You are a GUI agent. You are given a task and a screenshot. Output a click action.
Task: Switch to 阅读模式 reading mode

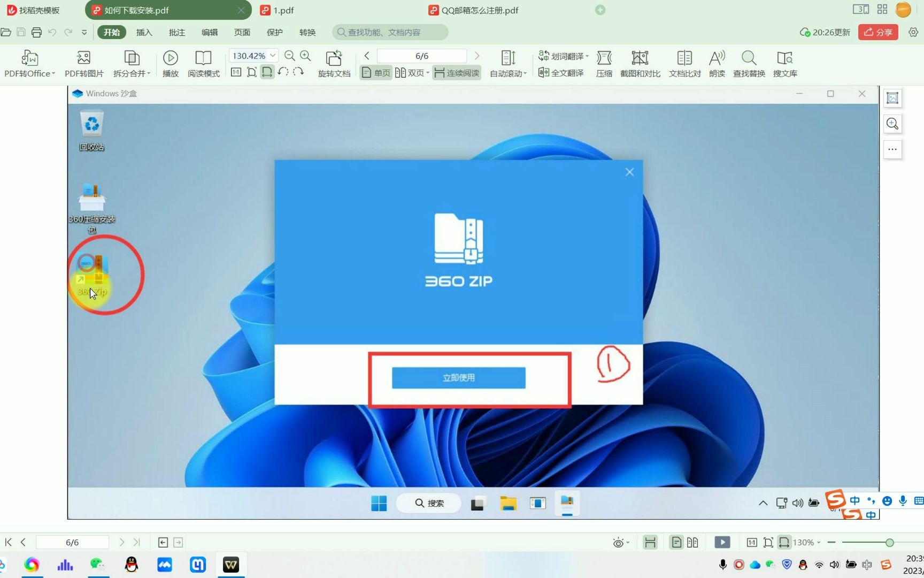click(x=203, y=63)
